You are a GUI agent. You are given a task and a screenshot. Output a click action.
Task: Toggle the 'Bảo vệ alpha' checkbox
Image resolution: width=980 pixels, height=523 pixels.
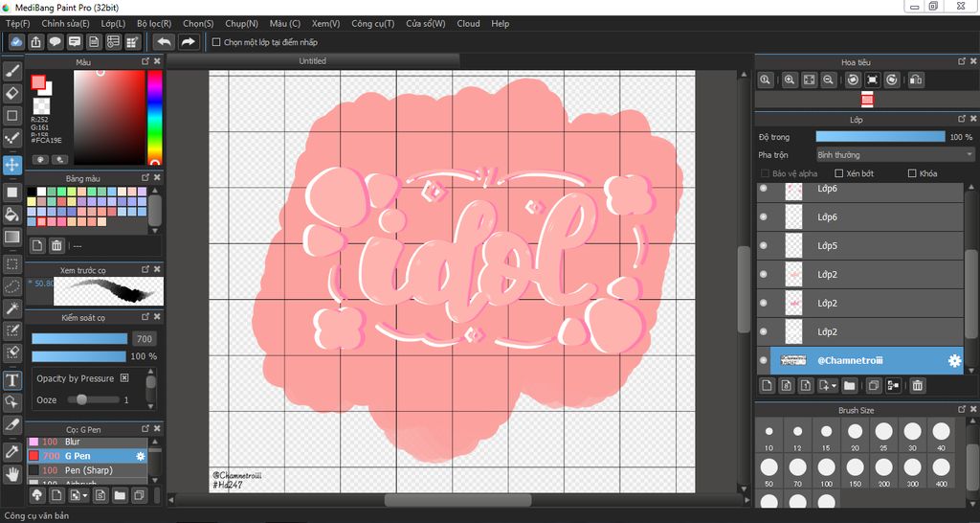765,173
